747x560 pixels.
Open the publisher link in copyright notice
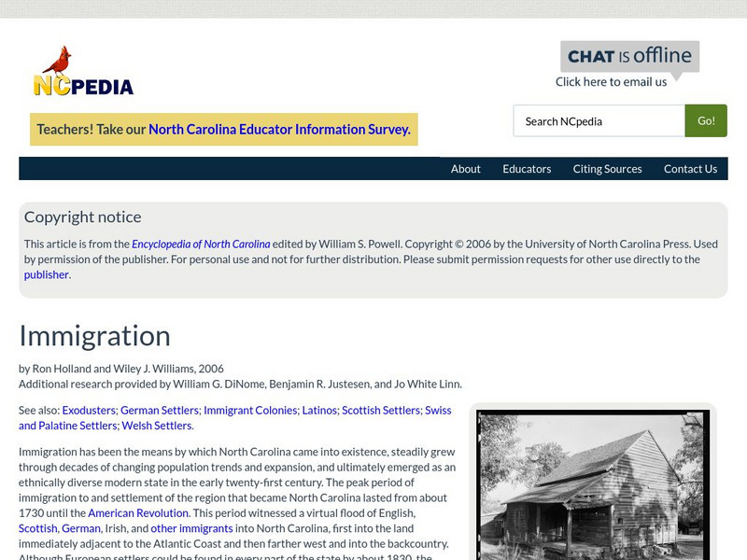(x=48, y=273)
